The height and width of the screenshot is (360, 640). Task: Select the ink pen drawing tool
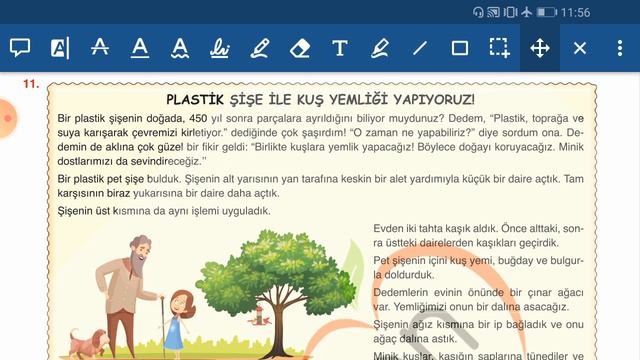[x=380, y=48]
